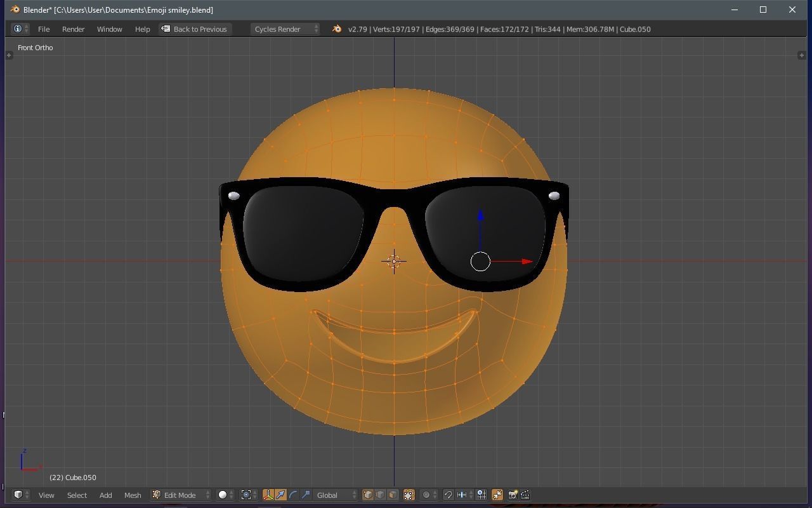Switch to face select mode
812x508 pixels.
click(393, 495)
